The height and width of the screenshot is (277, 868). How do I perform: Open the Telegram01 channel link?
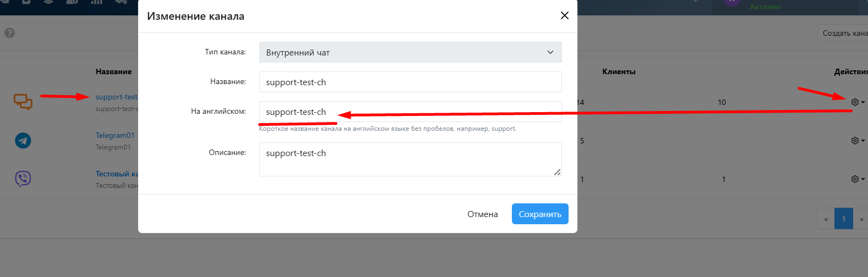[x=115, y=135]
